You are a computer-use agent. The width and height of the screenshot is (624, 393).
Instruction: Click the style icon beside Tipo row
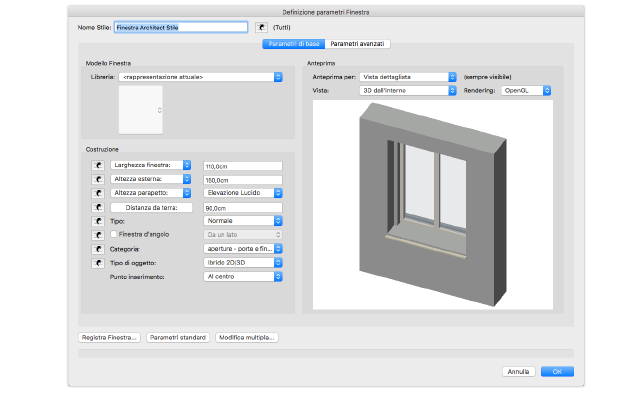pos(98,221)
